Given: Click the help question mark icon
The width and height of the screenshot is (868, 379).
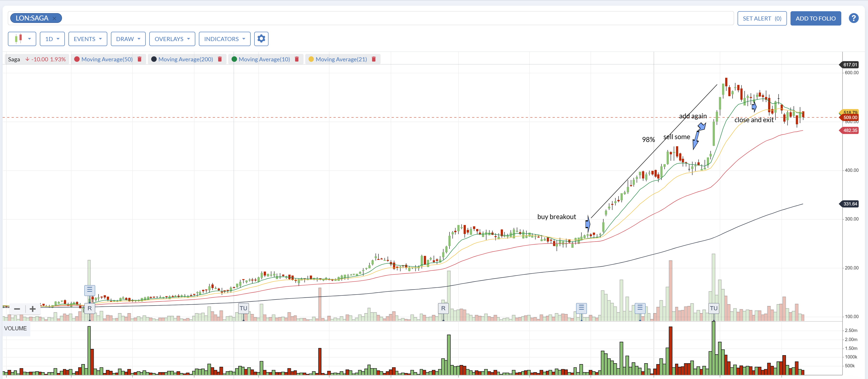Looking at the screenshot, I should (853, 18).
